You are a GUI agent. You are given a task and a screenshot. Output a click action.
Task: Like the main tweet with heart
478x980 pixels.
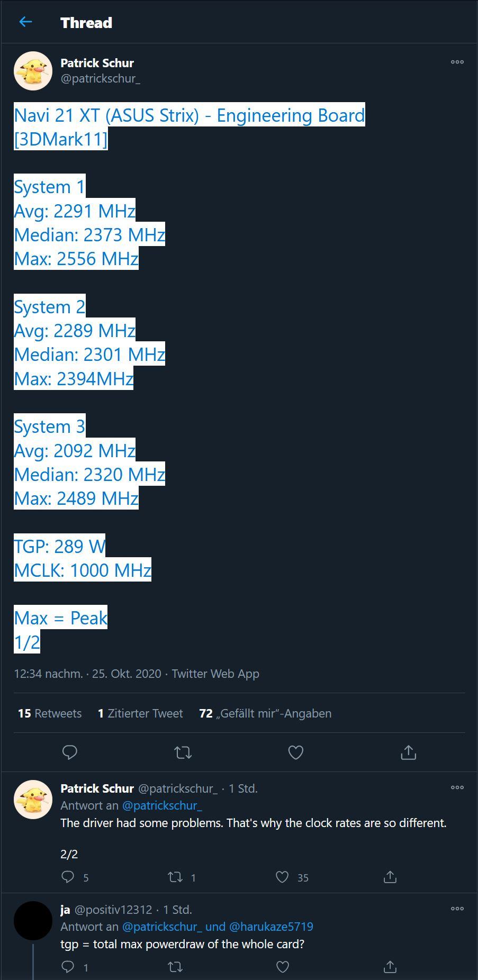(x=296, y=752)
